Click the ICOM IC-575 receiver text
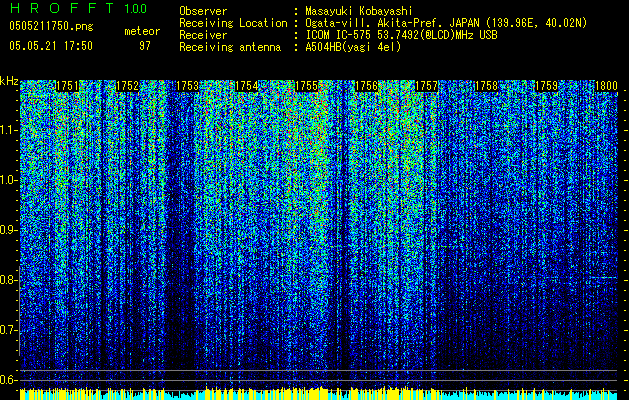Viewport: 629px width, 400px height. pos(401,35)
